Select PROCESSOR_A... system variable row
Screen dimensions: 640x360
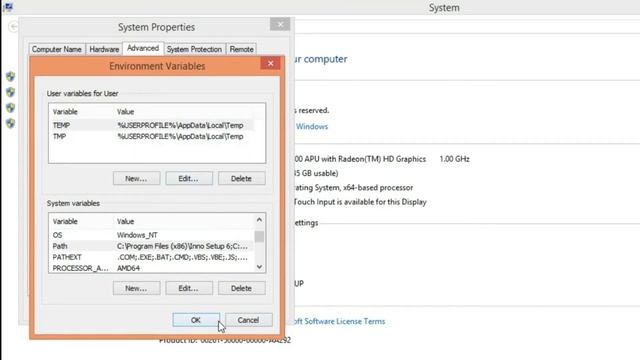click(151, 268)
